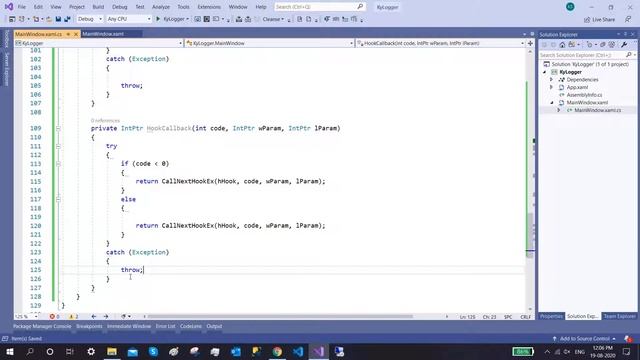Click the Windows Start button

tap(9, 351)
